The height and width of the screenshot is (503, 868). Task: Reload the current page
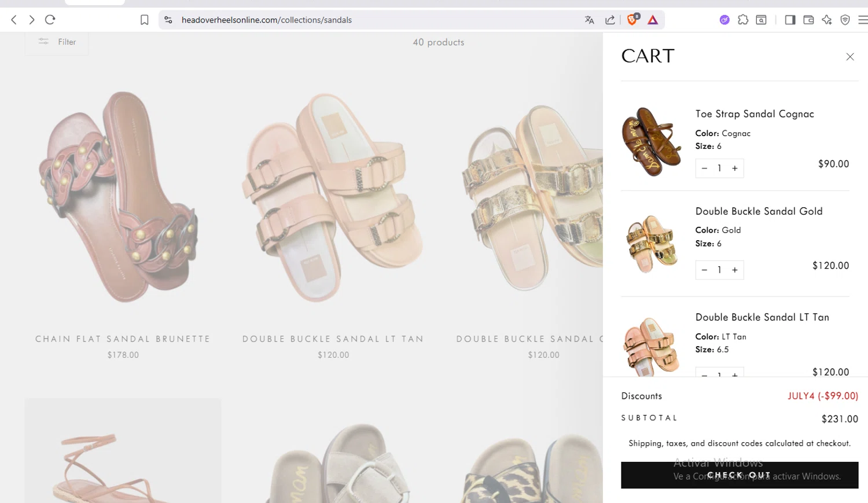(50, 20)
